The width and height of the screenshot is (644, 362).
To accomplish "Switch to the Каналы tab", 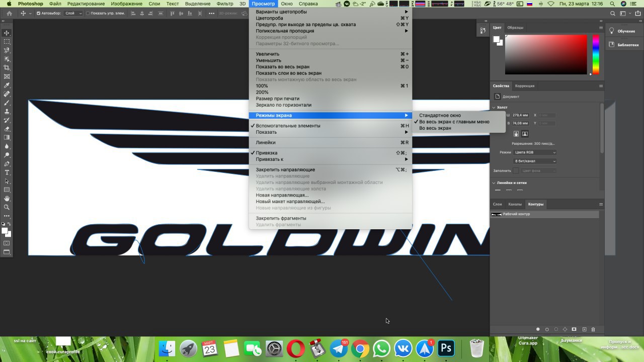I will (x=515, y=204).
